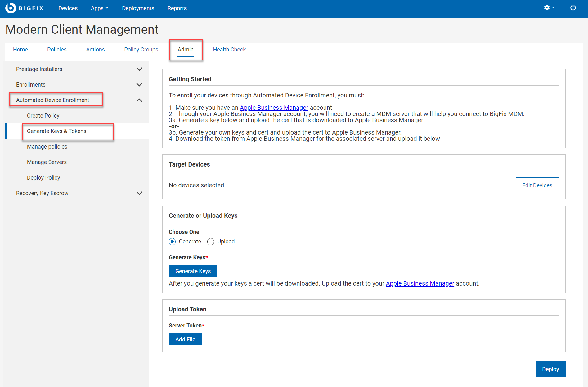Select the Upload radio button
The image size is (588, 387).
(211, 242)
